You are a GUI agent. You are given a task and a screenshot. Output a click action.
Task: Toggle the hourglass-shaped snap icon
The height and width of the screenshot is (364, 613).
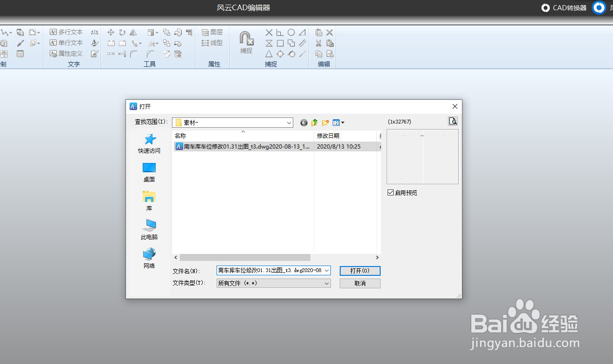[x=269, y=43]
